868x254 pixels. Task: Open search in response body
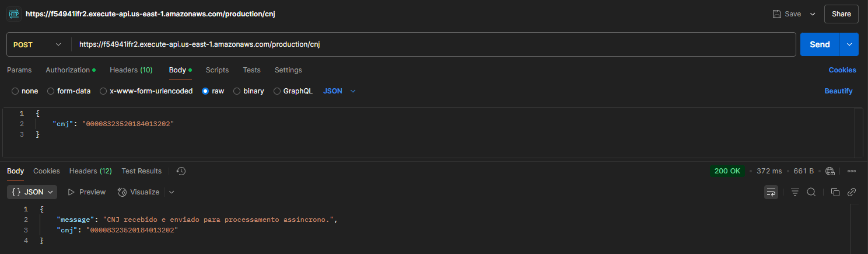click(811, 192)
